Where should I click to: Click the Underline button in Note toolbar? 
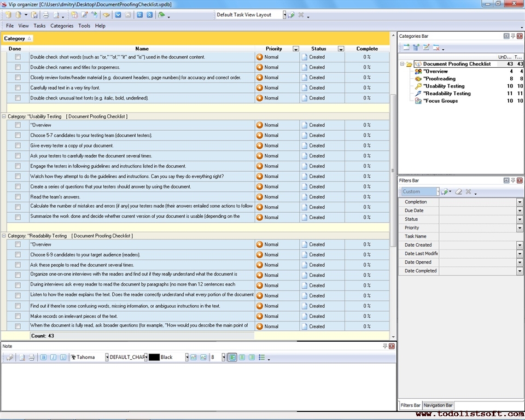click(63, 357)
